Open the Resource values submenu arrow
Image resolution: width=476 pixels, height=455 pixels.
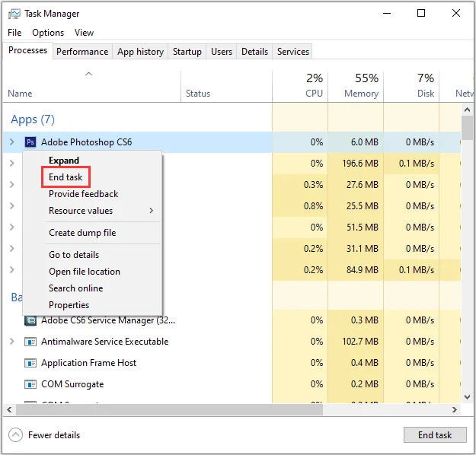[x=152, y=211]
